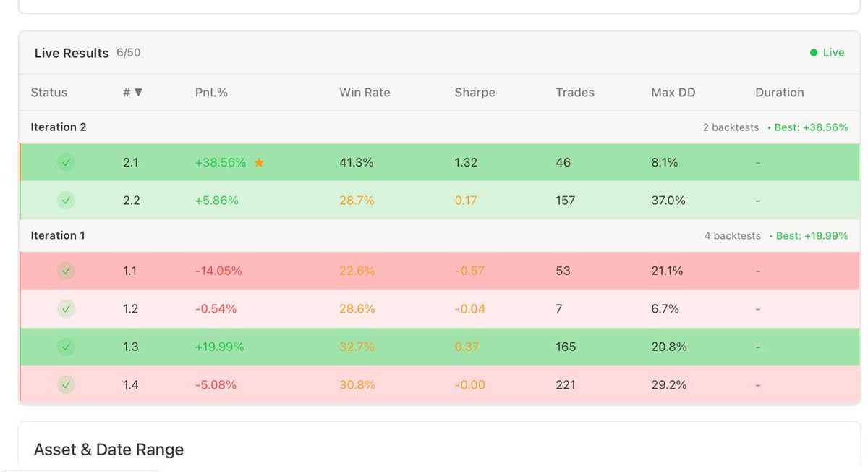Click the status icon on row 1.4
Viewport: 868px width, 472px height.
tap(66, 384)
